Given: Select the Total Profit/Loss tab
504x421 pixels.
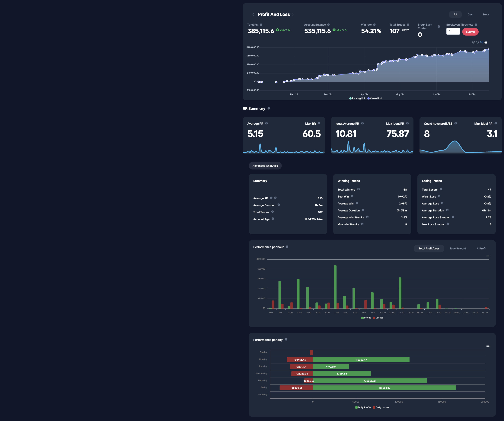Looking at the screenshot, I should pos(429,248).
